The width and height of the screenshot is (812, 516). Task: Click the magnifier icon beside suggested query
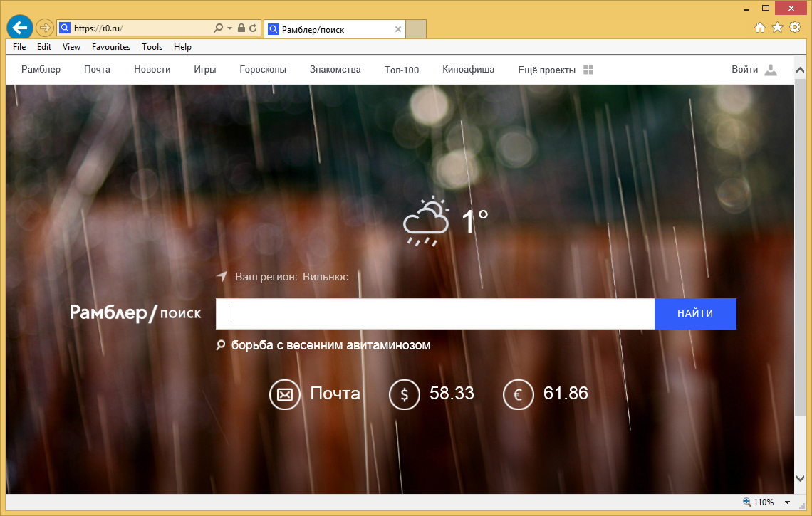221,345
